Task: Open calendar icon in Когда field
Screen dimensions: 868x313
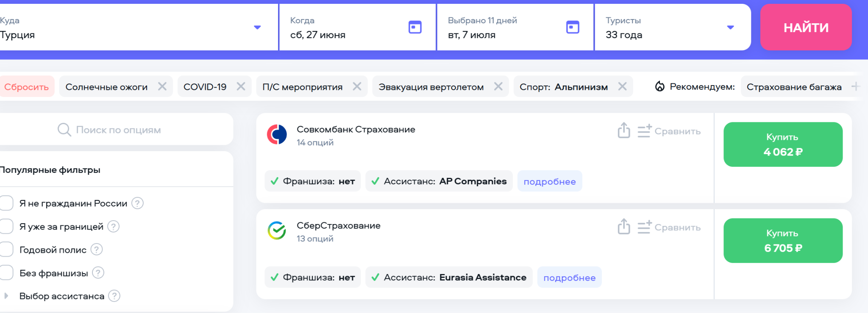Action: [x=415, y=28]
